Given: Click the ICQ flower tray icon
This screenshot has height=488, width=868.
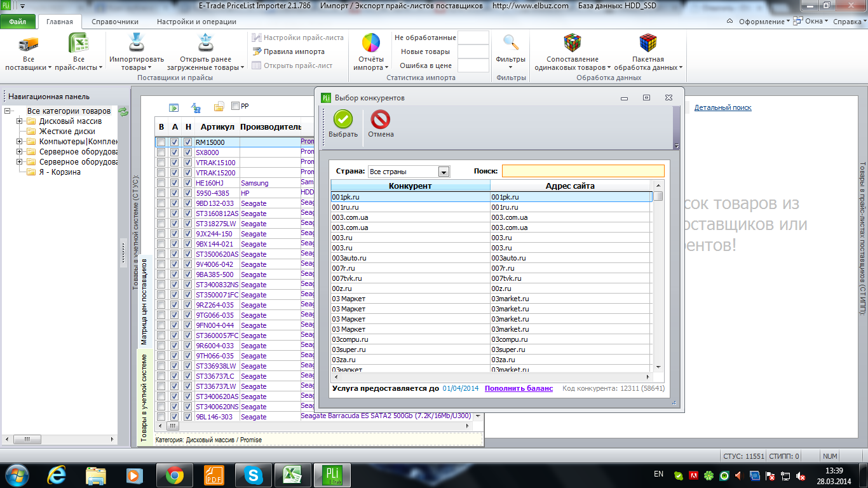Looking at the screenshot, I should [708, 475].
